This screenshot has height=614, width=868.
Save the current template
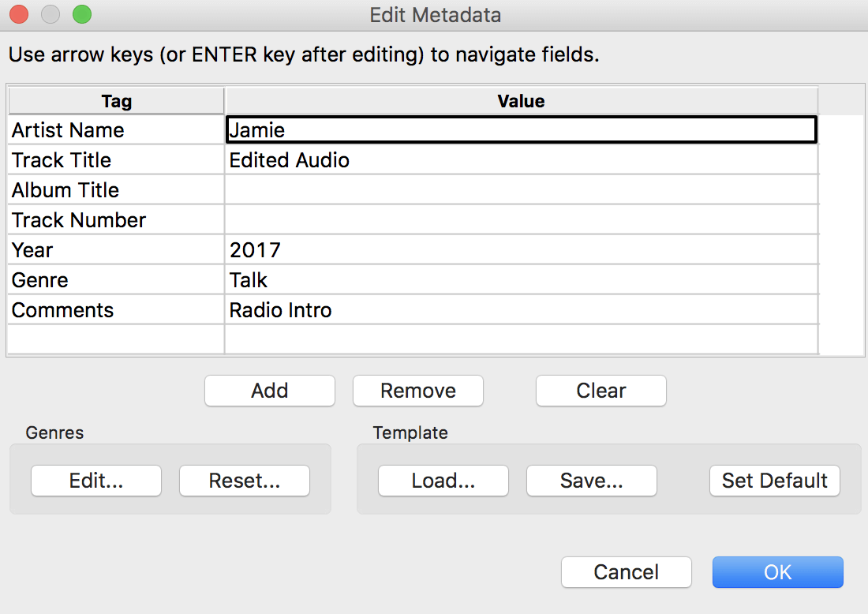pos(592,481)
